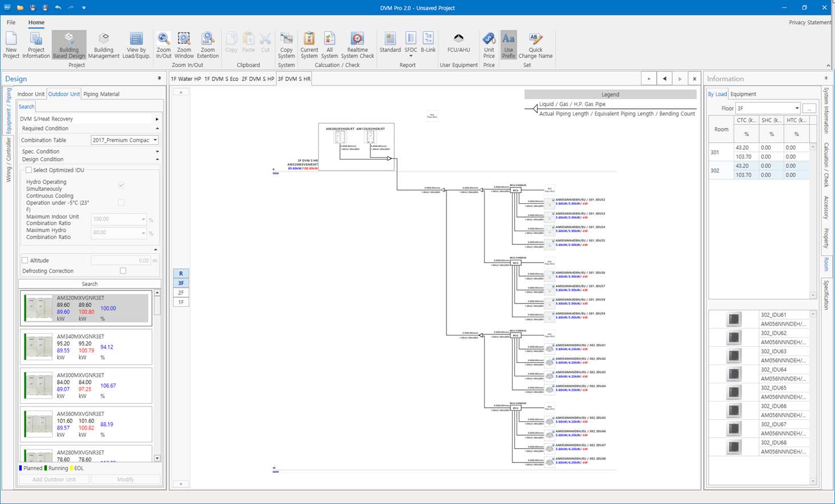Screen dimensions: 835x504
Task: Enable Defrosting Correction checkbox
Action: click(123, 271)
